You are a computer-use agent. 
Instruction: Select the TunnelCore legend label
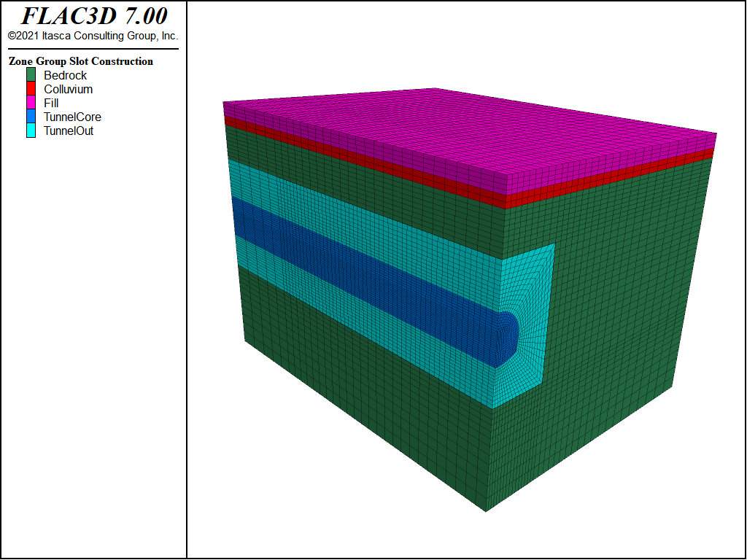coord(72,117)
